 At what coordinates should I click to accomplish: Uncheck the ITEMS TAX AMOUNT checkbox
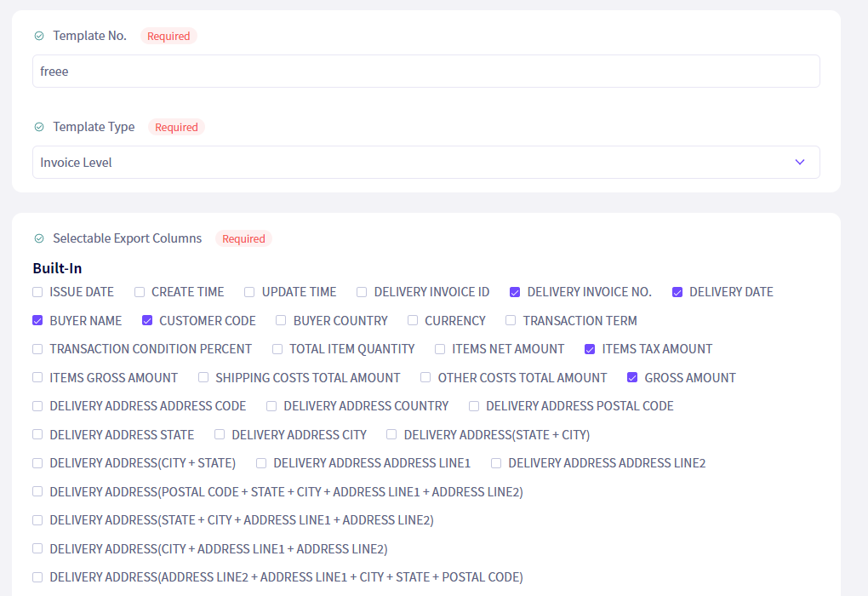coord(590,349)
